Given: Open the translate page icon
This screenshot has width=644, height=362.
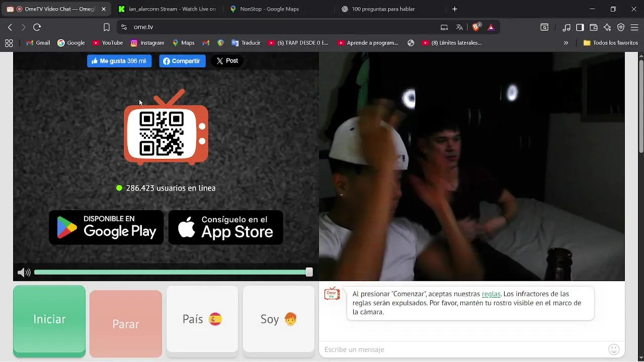Looking at the screenshot, I should click(x=459, y=27).
